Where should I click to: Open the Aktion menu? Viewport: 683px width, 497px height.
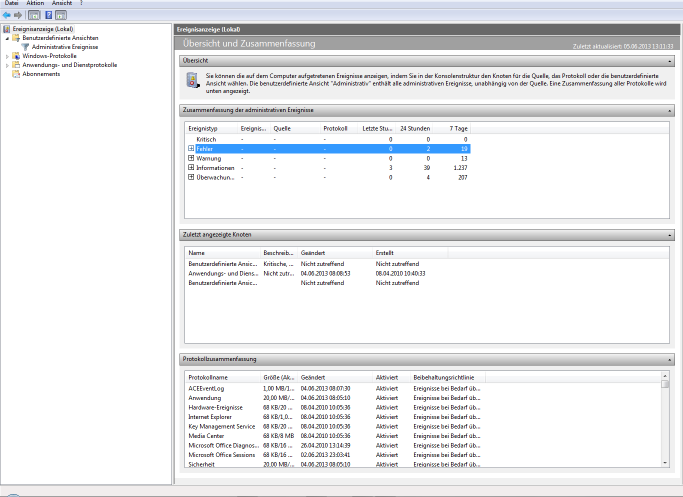pyautogui.click(x=35, y=3)
